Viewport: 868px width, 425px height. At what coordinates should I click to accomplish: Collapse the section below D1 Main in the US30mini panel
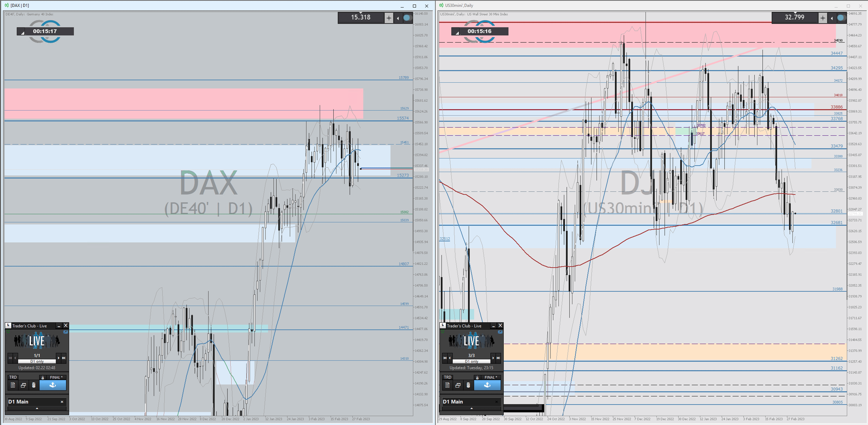tap(472, 408)
